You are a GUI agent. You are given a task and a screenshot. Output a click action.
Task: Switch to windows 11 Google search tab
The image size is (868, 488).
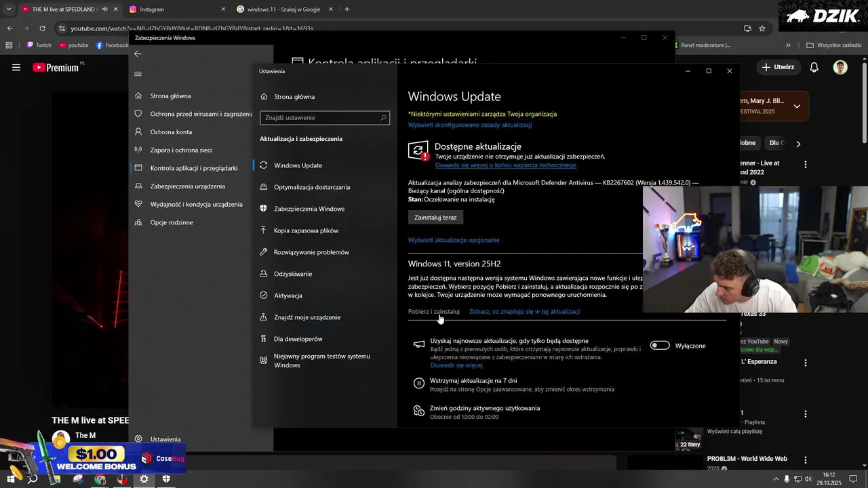click(285, 9)
